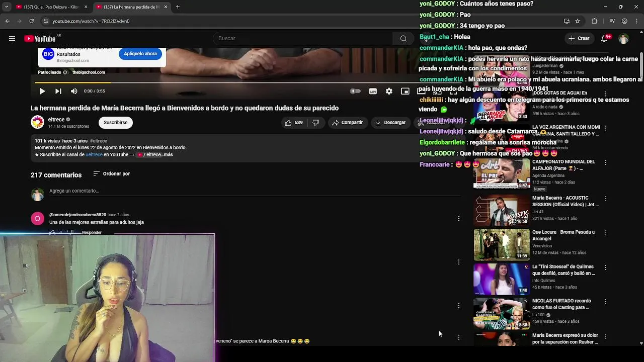Skip to the next video
Image resolution: width=644 pixels, height=362 pixels.
click(x=58, y=91)
